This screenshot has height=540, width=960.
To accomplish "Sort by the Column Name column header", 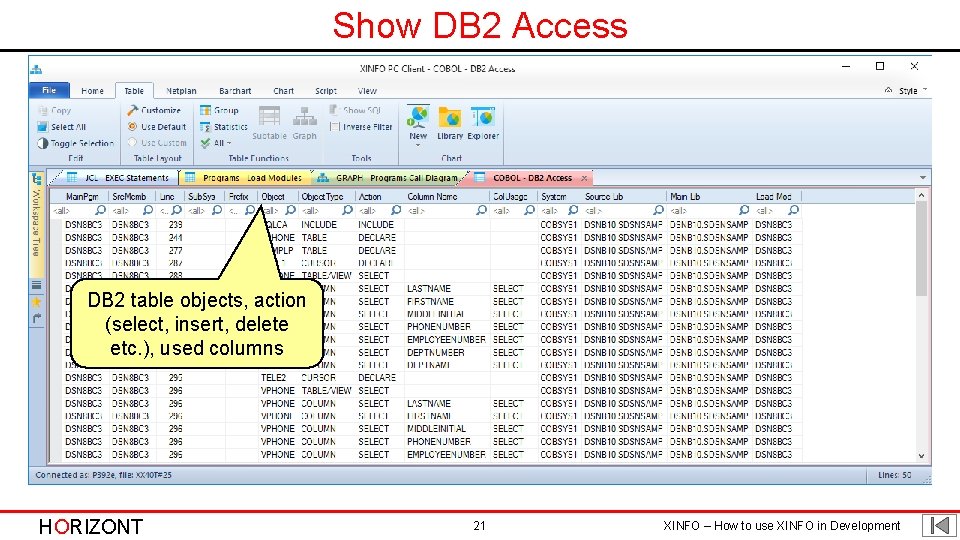I will coord(446,197).
